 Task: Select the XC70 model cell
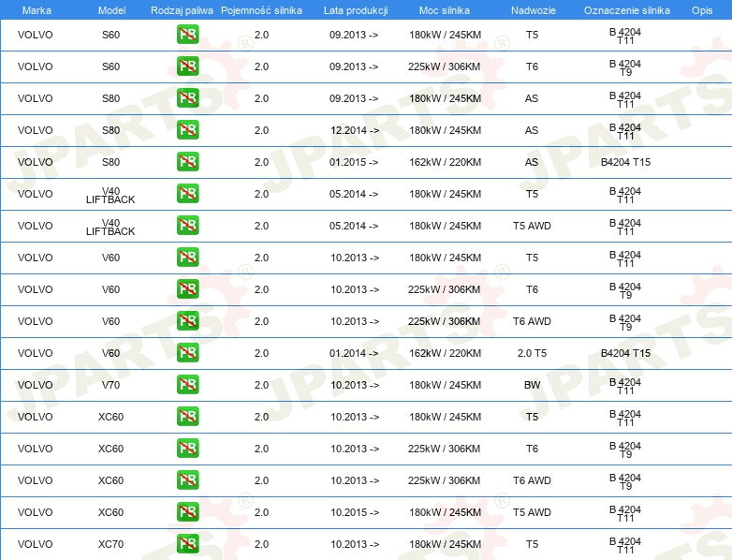[x=110, y=544]
